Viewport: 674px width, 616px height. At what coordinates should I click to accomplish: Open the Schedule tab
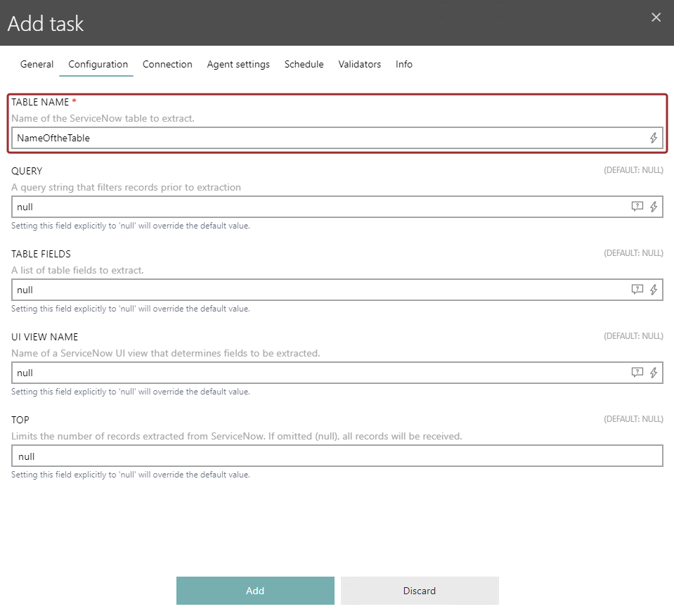(304, 64)
